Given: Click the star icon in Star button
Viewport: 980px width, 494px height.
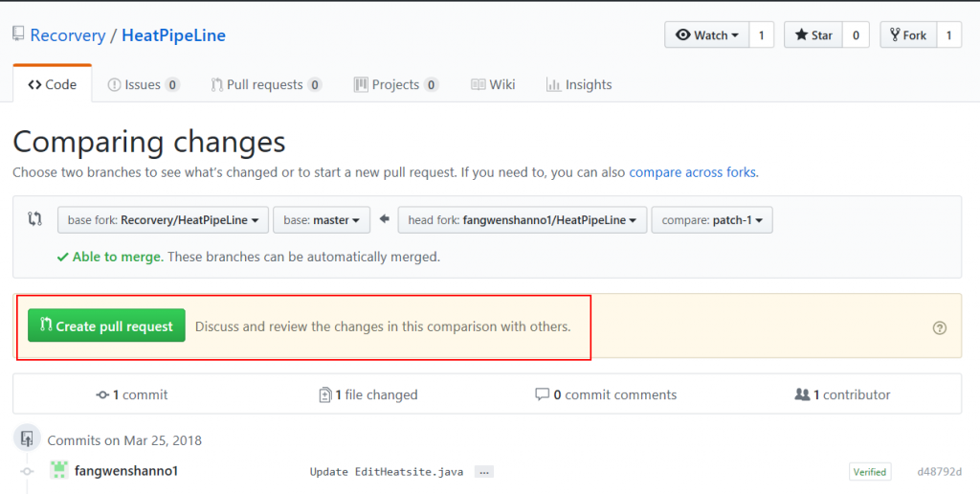Looking at the screenshot, I should 801,35.
